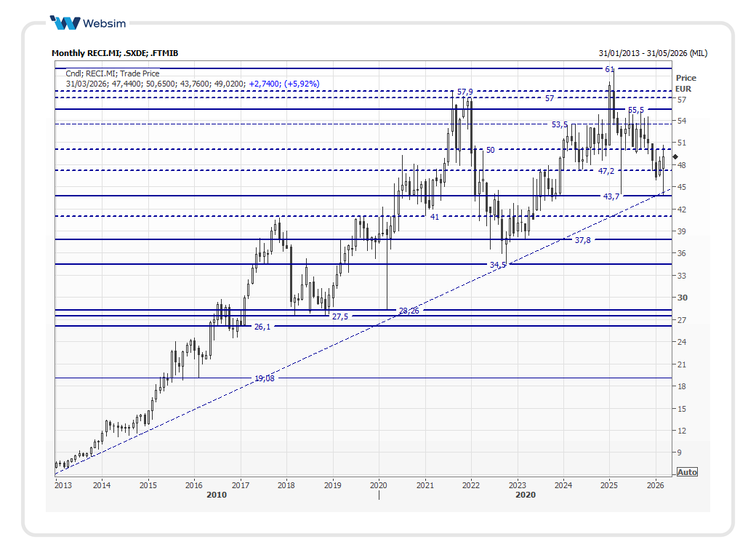Select the 37,8 price level label
756x558 pixels.
click(582, 240)
